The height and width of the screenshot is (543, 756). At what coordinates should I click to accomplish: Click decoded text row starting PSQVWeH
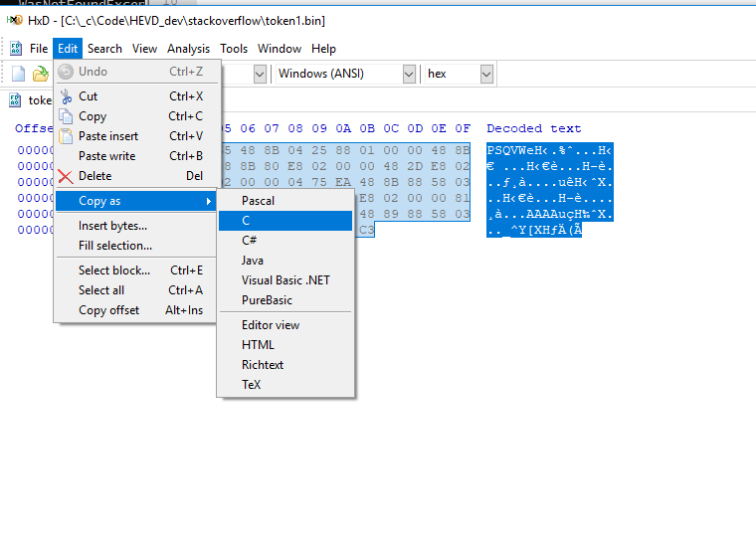point(549,150)
